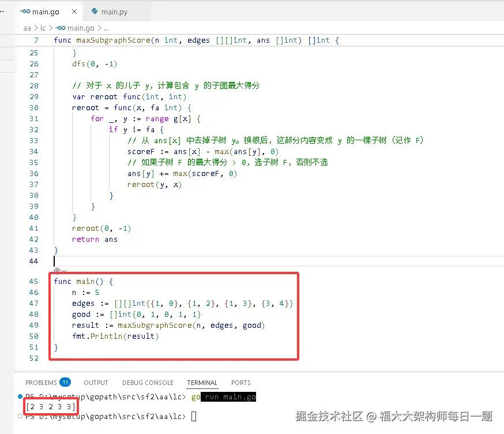Click line number 26 in gutter
The image size is (504, 434).
[x=34, y=64]
